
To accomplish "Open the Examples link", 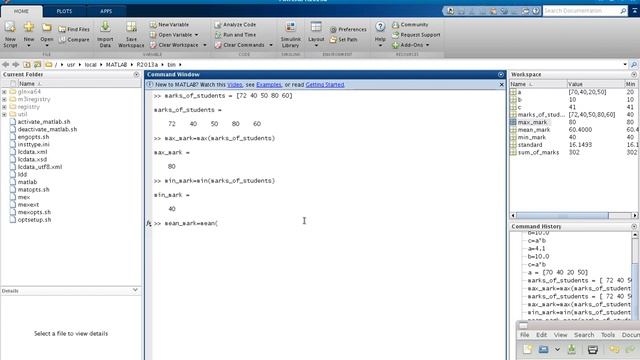I will click(269, 85).
